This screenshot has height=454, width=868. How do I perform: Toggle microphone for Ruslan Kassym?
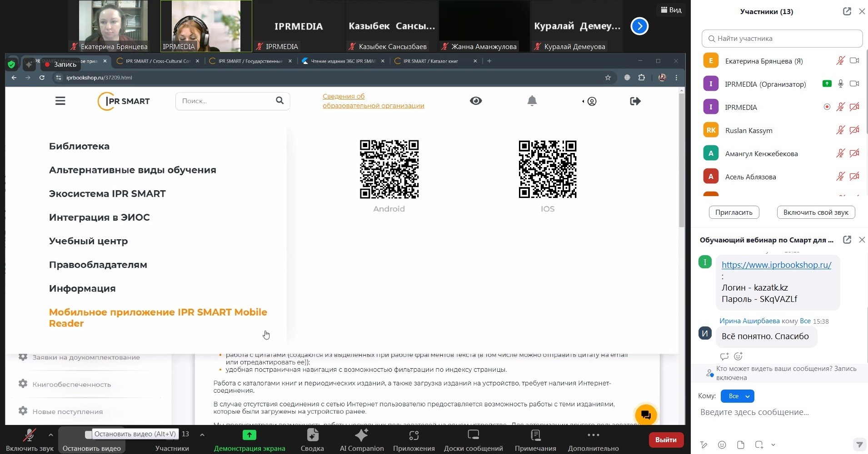click(840, 130)
